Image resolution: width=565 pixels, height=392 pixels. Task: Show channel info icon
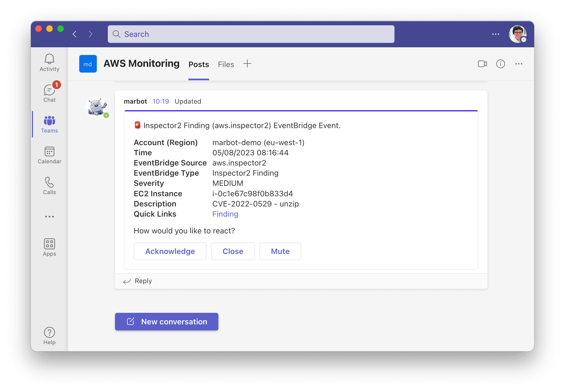pos(501,64)
